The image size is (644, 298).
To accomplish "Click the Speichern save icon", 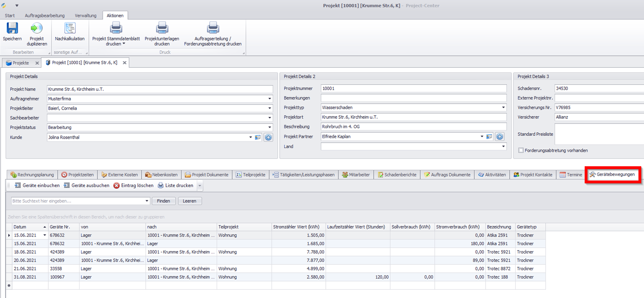I will pos(12,29).
